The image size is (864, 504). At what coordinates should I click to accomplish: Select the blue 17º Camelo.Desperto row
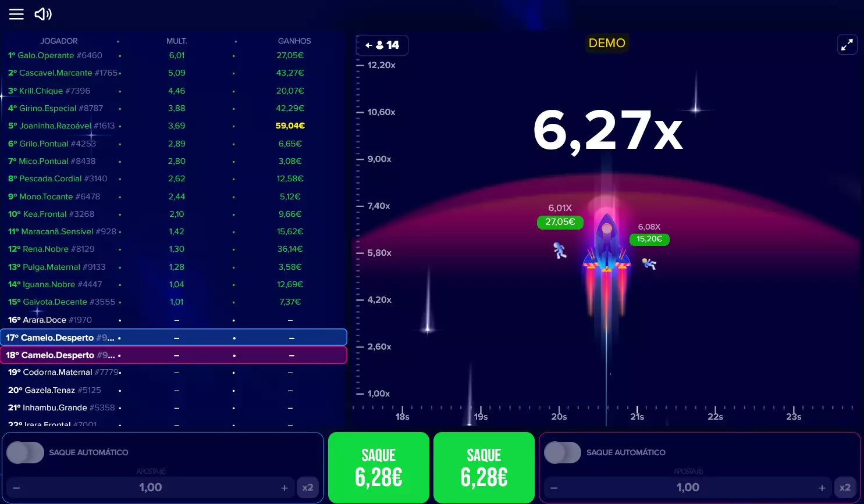[174, 337]
